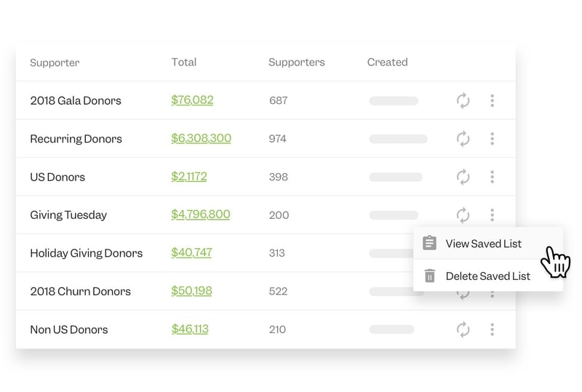582x392 pixels.
Task: Select the Holiday Giving Donors row name
Action: (87, 253)
